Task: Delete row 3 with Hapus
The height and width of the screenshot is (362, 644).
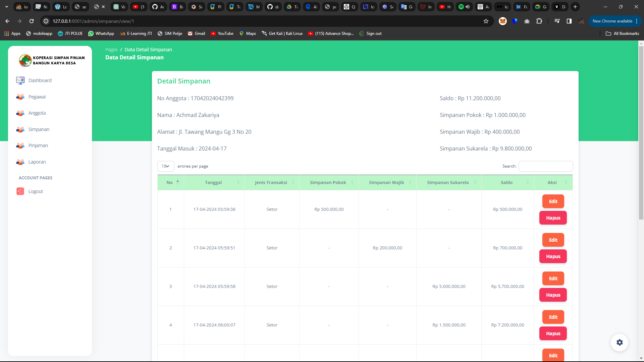Action: [553, 295]
